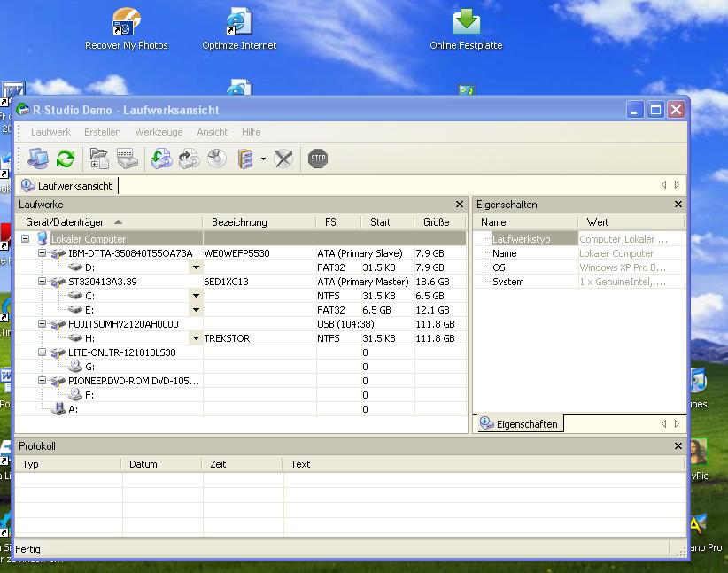Viewport: 728px width, 573px height.
Task: Click the Größe column header
Action: pyautogui.click(x=439, y=222)
